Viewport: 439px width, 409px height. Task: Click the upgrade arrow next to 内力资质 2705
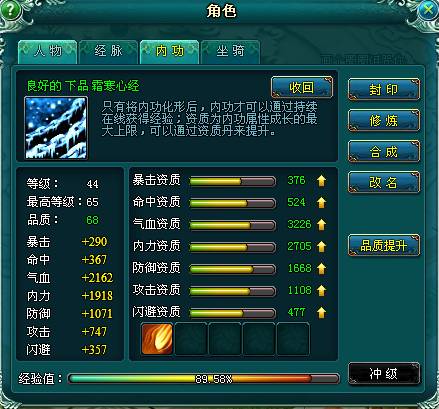[321, 247]
